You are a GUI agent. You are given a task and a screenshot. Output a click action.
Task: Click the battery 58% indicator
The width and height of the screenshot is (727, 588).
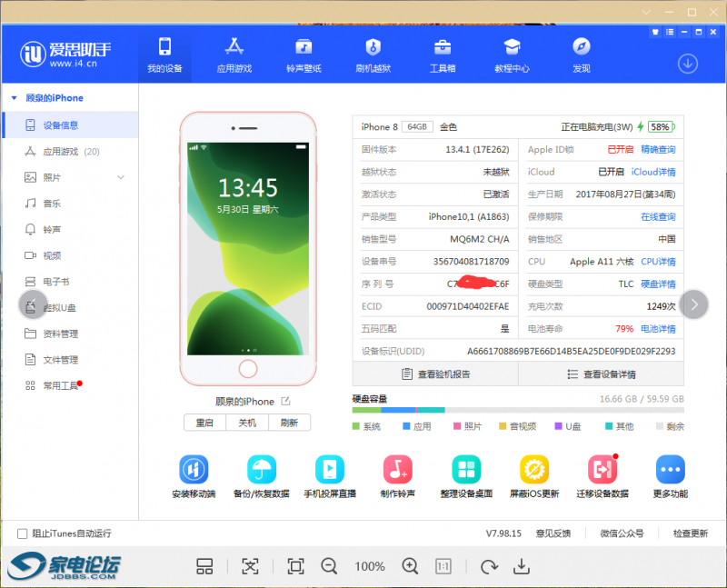pos(662,126)
